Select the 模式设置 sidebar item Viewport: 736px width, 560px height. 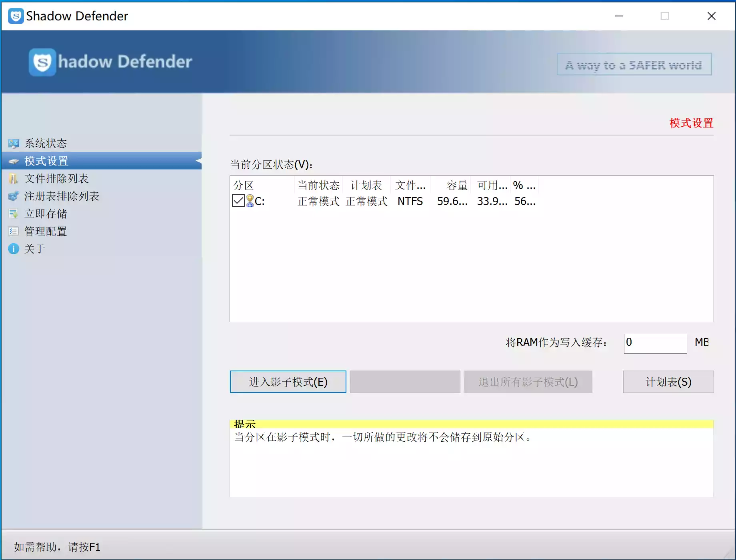coord(102,161)
